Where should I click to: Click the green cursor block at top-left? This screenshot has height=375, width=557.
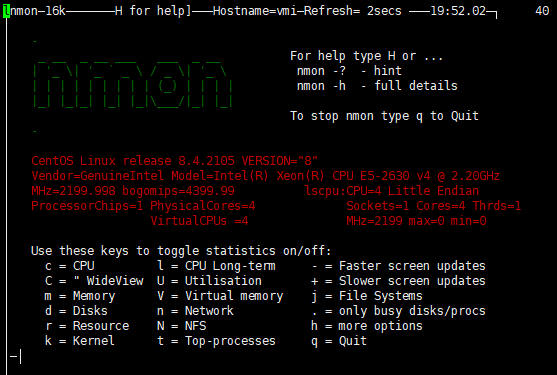click(6, 11)
